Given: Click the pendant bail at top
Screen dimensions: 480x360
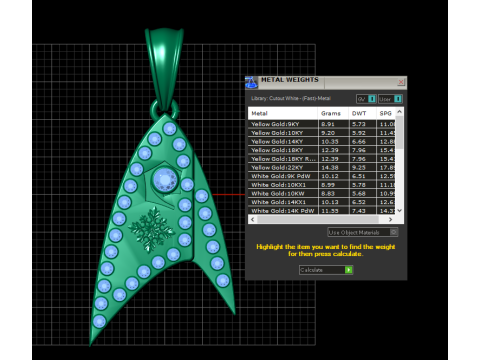Looking at the screenshot, I should tap(165, 68).
